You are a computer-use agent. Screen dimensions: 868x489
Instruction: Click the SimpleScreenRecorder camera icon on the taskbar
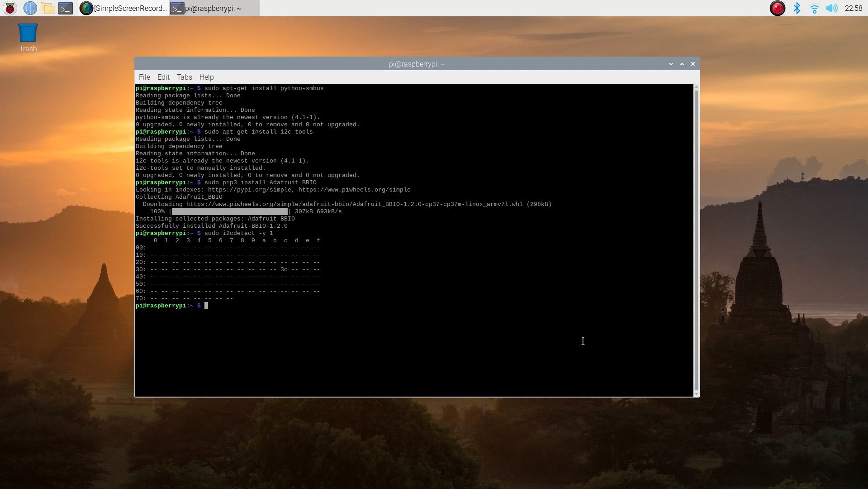[x=86, y=8]
